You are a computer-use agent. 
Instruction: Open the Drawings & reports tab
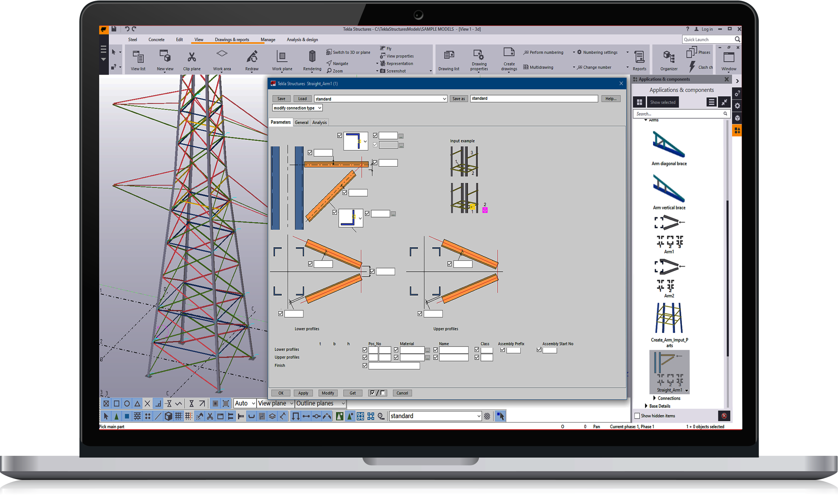coord(232,40)
